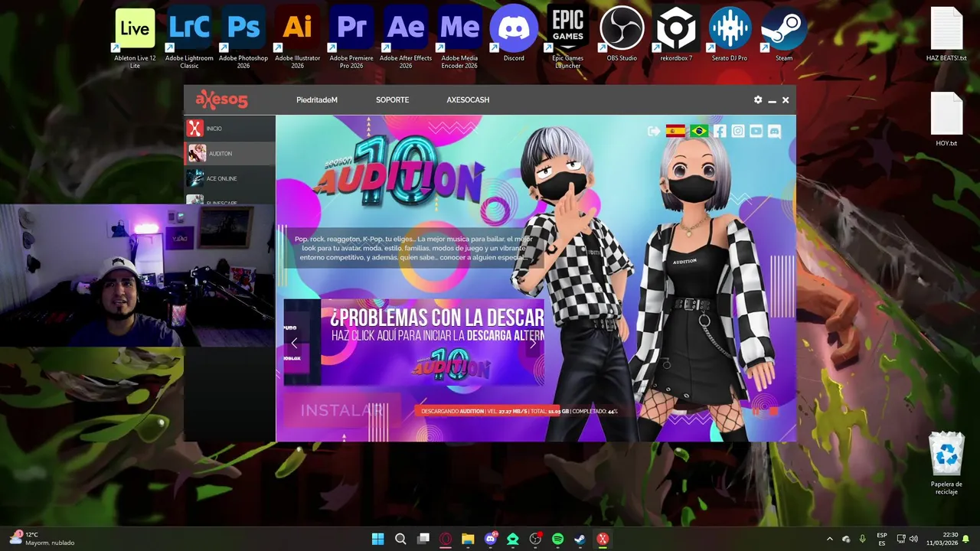Open Adobe Premiere Pro 2026 shortcut
The height and width of the screenshot is (551, 980).
tap(351, 38)
